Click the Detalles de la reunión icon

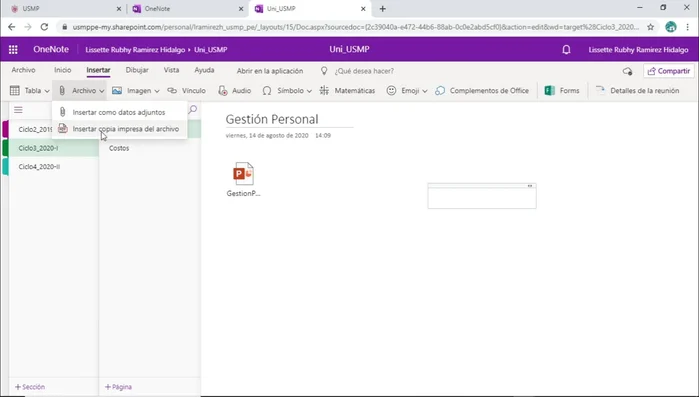600,90
